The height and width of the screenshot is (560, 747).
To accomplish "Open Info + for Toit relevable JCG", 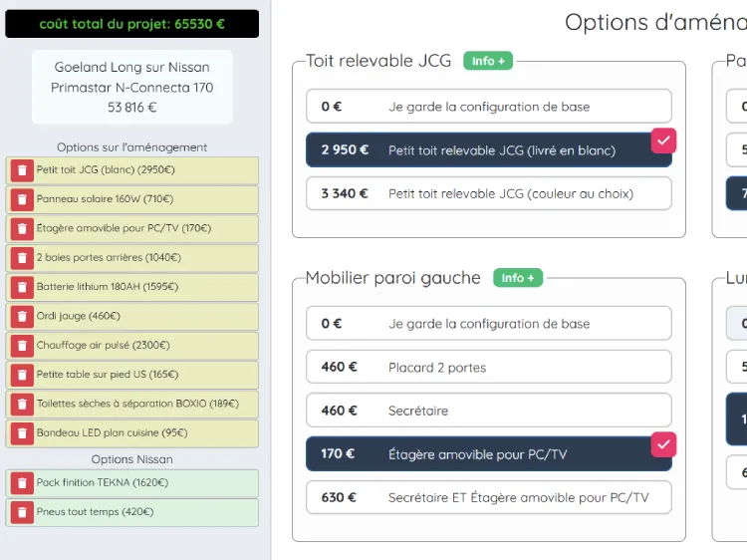I will (x=488, y=62).
